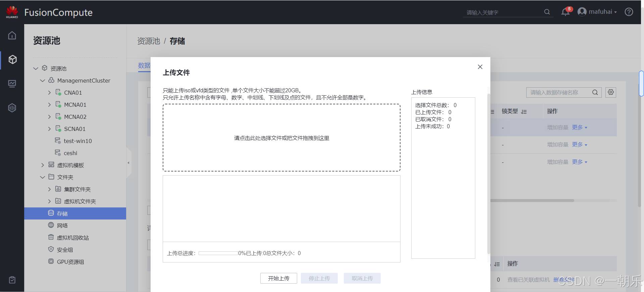Click 增加容量 in second datastore row

pyautogui.click(x=558, y=145)
